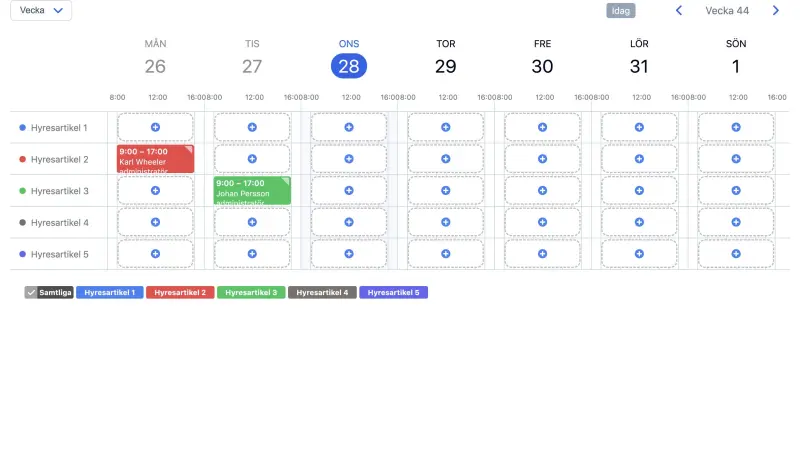Open Johan Persson's green booking
Viewport: 800px width, 452px height.
252,190
